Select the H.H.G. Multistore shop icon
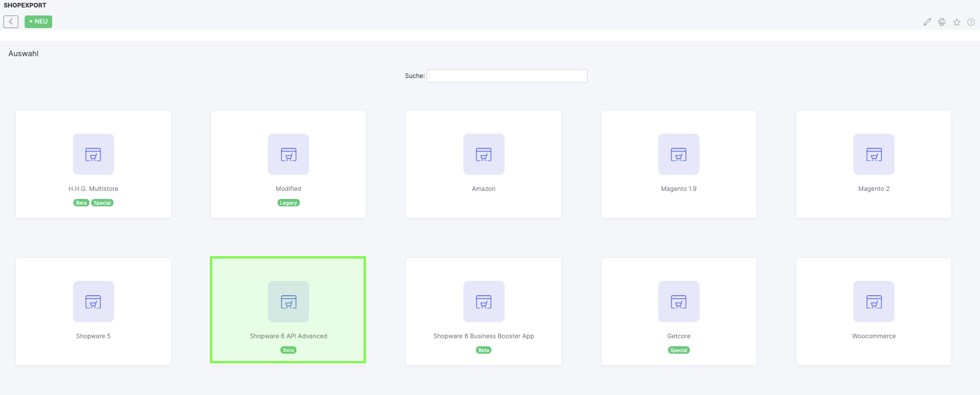Image resolution: width=980 pixels, height=395 pixels. tap(93, 154)
